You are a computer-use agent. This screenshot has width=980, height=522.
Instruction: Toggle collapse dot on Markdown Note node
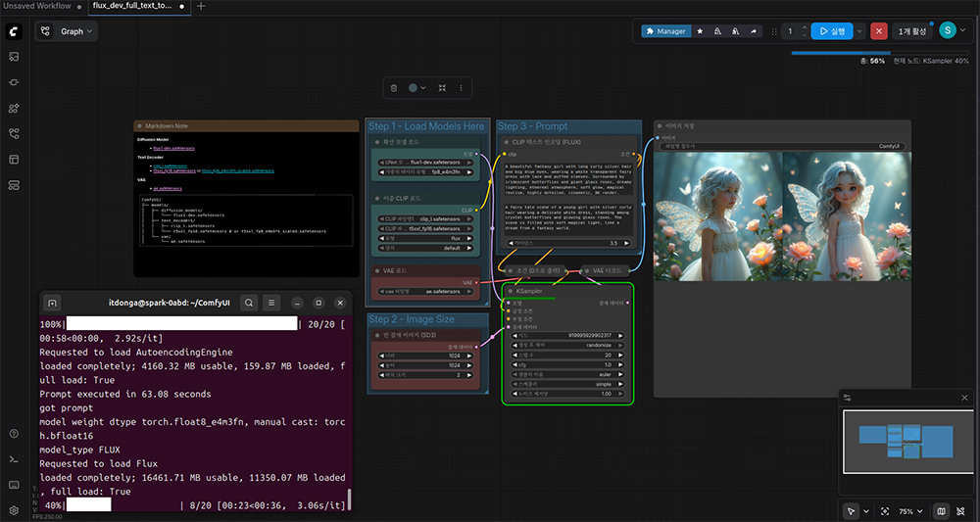[x=139, y=126]
